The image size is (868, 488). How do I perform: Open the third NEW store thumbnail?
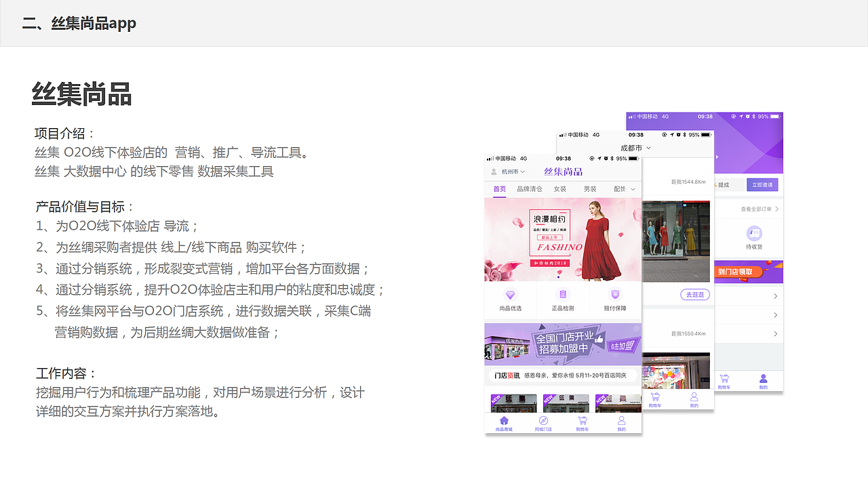point(618,403)
